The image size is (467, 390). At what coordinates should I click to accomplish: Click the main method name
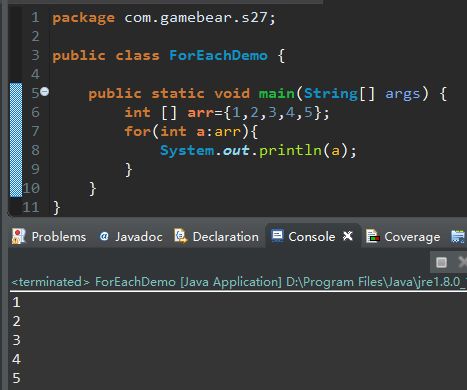(277, 93)
